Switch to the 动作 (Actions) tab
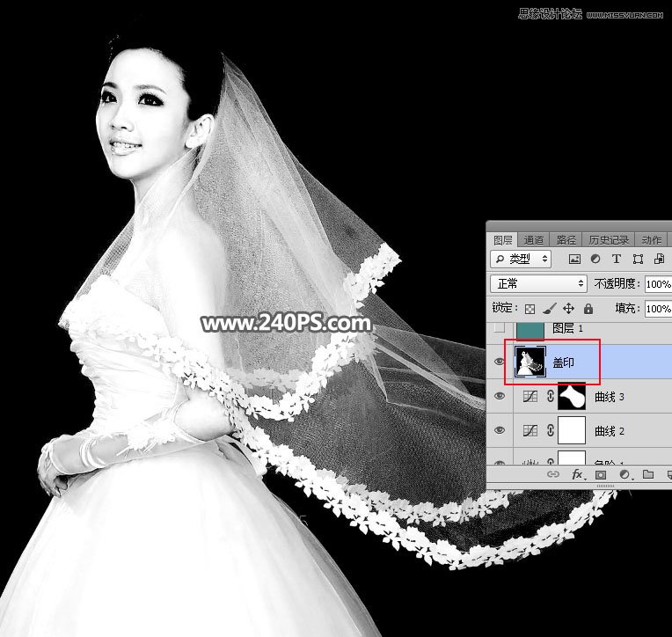The height and width of the screenshot is (637, 672). click(x=652, y=240)
